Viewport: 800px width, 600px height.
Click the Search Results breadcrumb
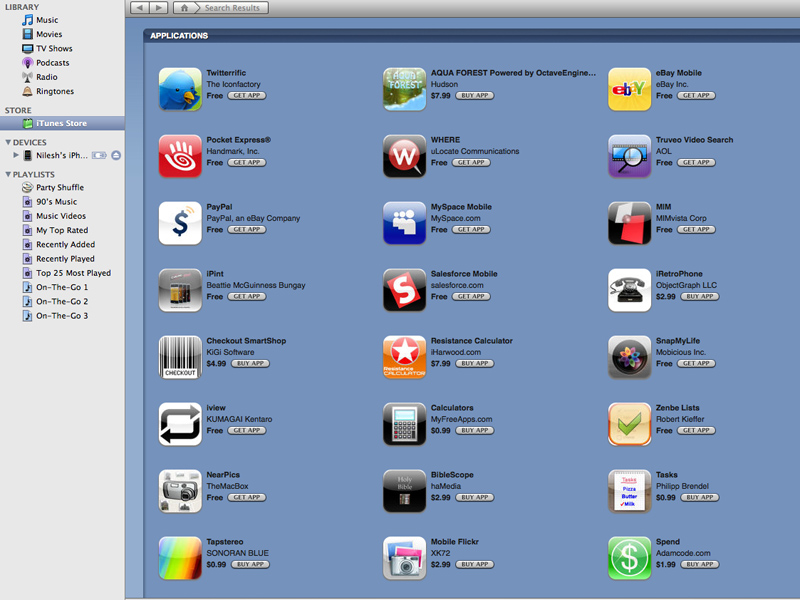click(232, 8)
